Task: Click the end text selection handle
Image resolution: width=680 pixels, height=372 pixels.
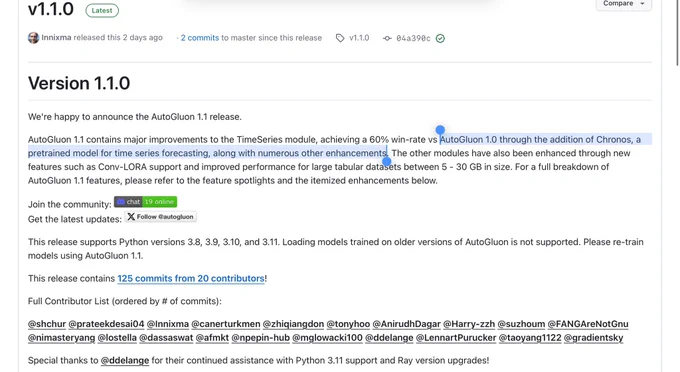Action: (386, 162)
